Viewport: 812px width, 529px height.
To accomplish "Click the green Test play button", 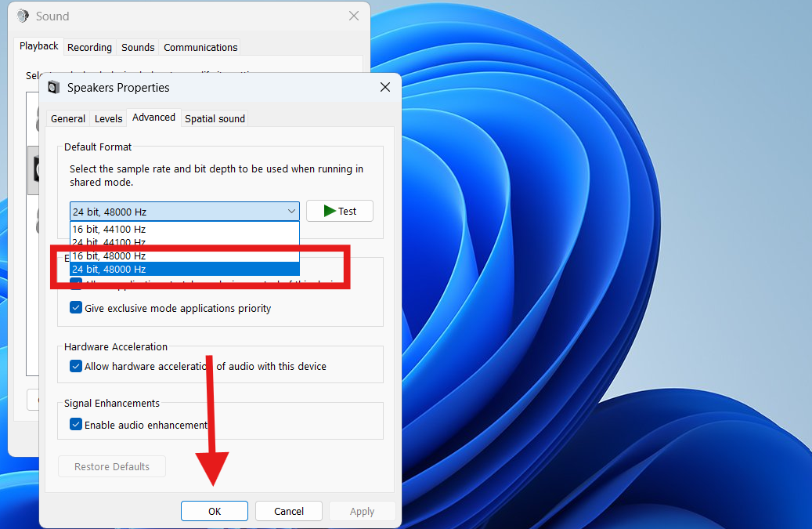I will (339, 211).
